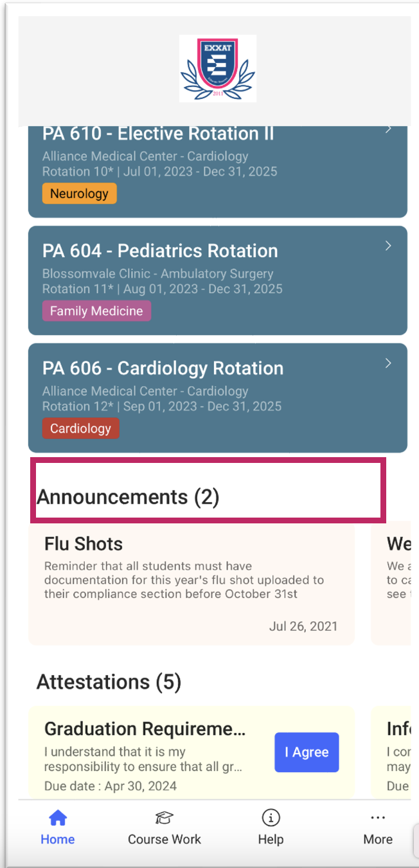Click the Attestations (5) heading
The height and width of the screenshot is (868, 419).
(109, 682)
